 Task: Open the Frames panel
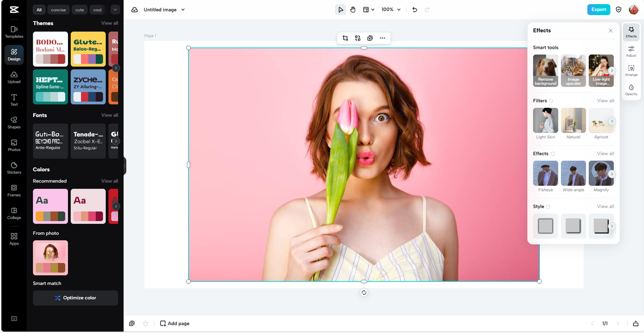pyautogui.click(x=14, y=191)
